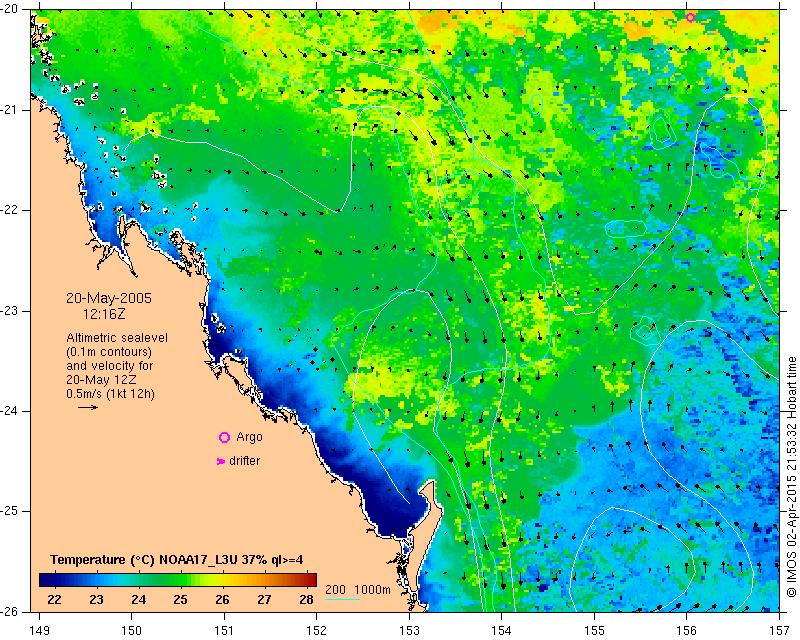Click the colorbar tick label 24
The image size is (800, 640).
138,600
